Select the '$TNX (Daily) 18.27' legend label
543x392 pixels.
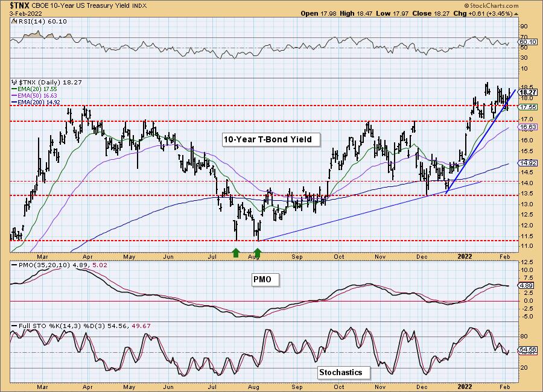coord(50,83)
